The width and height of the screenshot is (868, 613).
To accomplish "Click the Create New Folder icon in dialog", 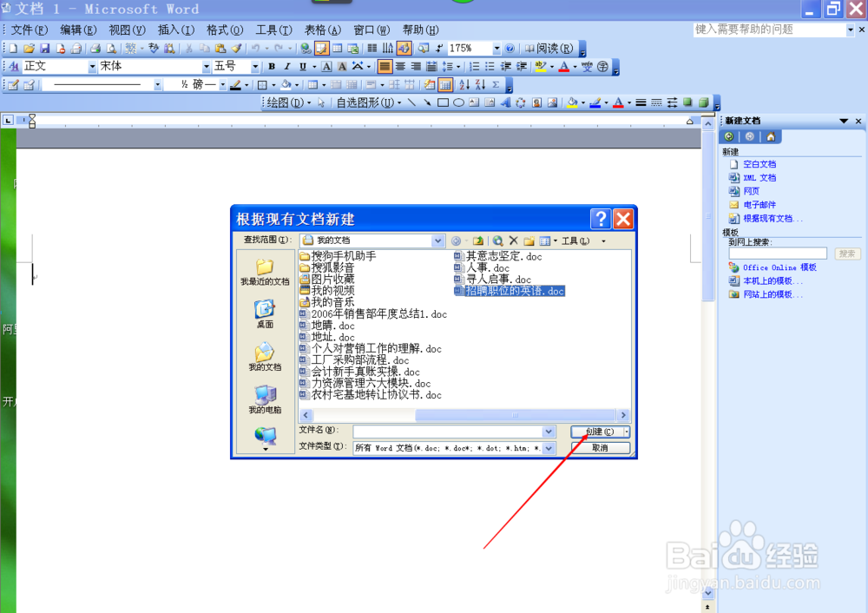I will 529,241.
